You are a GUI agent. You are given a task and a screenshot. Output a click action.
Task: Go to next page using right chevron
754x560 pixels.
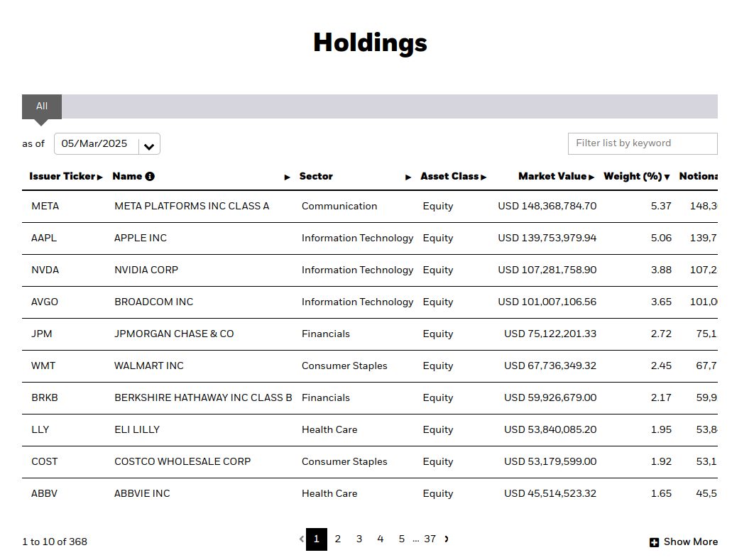point(447,539)
